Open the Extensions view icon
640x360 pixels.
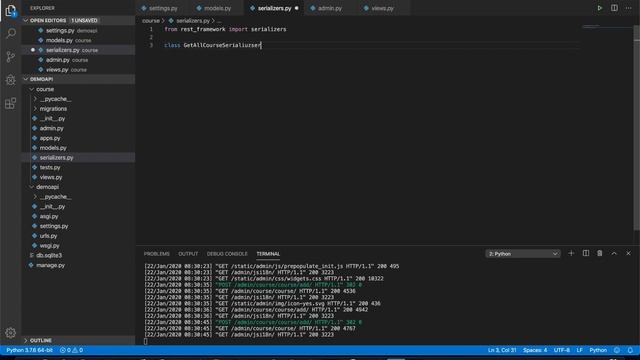(x=11, y=103)
